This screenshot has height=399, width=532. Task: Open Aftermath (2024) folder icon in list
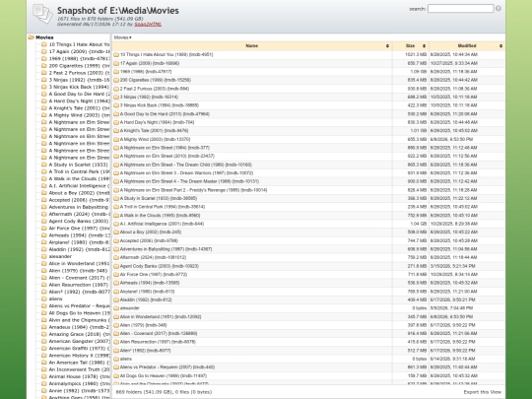(x=116, y=257)
